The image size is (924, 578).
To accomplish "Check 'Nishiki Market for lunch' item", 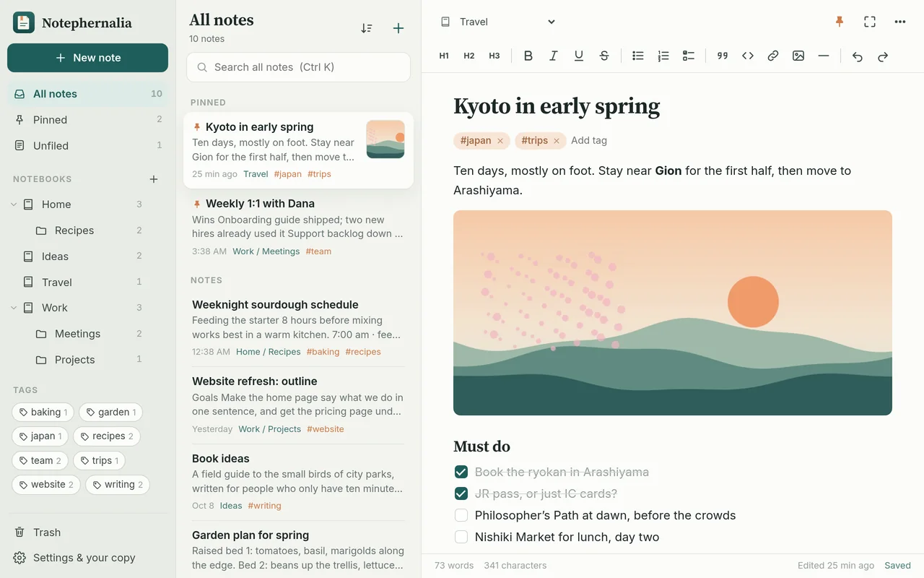I will pyautogui.click(x=461, y=537).
